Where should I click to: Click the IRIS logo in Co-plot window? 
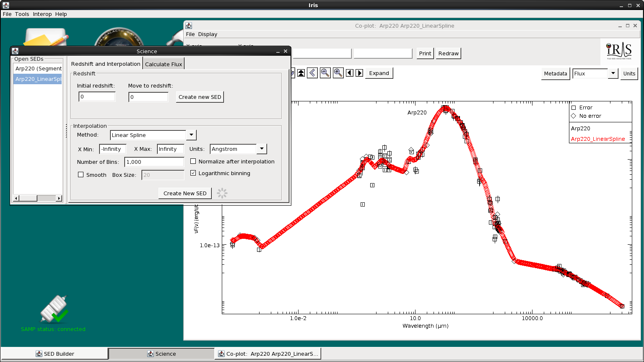(619, 51)
